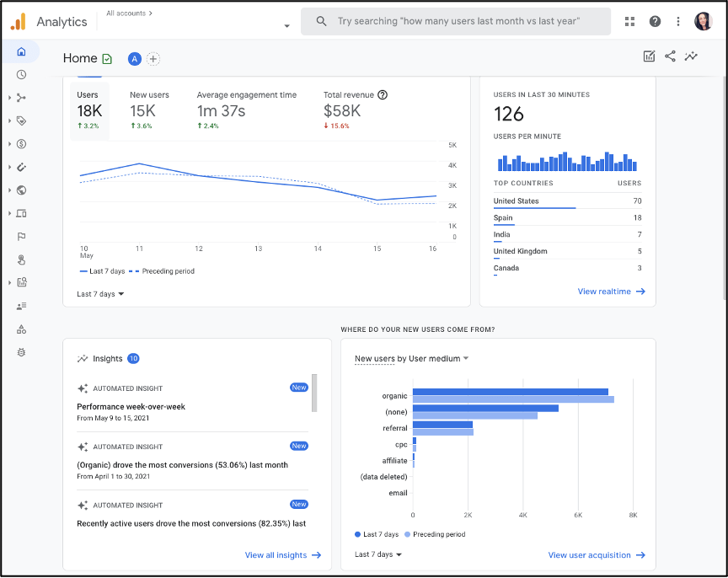The height and width of the screenshot is (578, 728).
Task: Open the New users by User medium dropdown
Action: (412, 357)
